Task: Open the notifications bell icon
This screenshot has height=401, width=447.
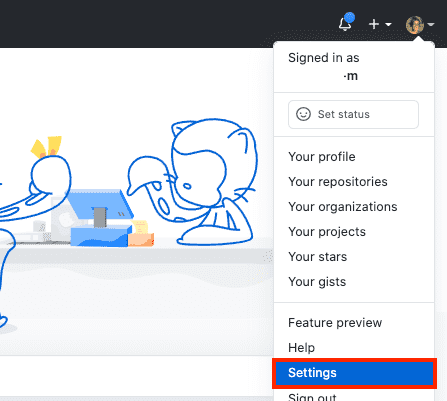Action: click(x=345, y=25)
